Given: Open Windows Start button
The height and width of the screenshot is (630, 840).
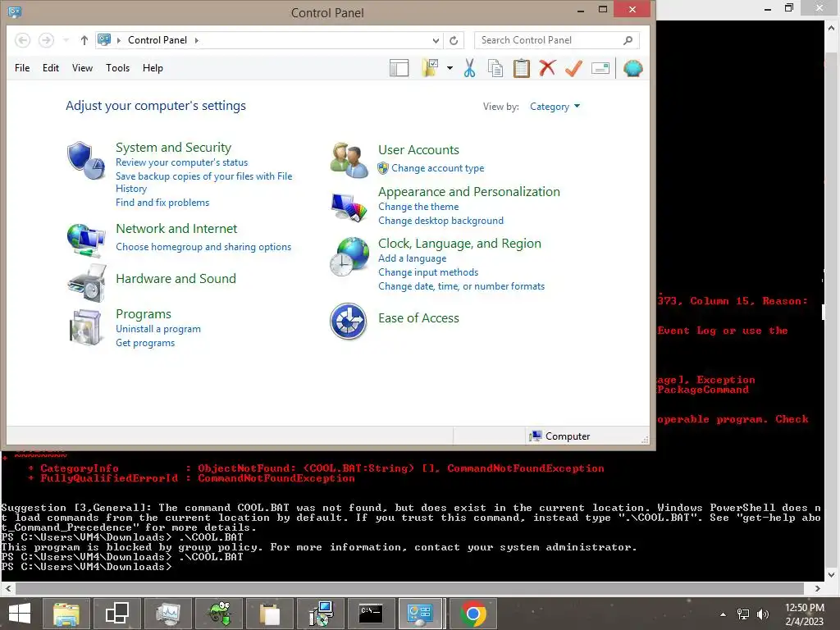Looking at the screenshot, I should [x=20, y=614].
